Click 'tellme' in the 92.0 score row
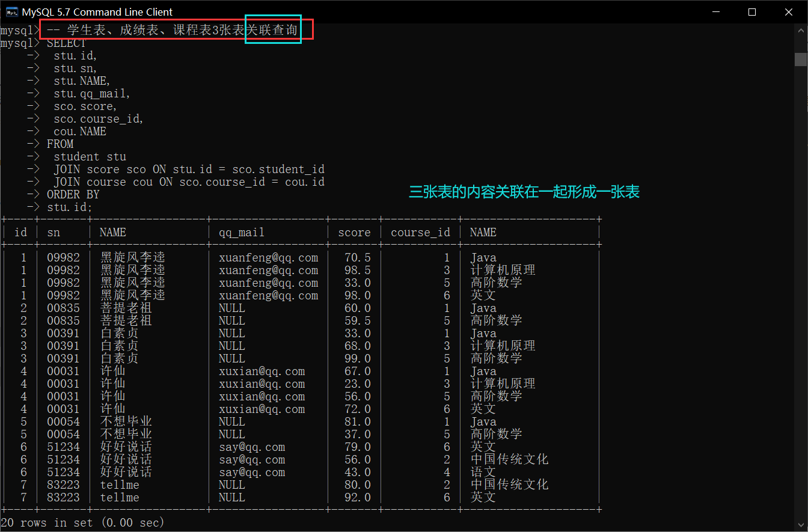The image size is (808, 532). [120, 498]
